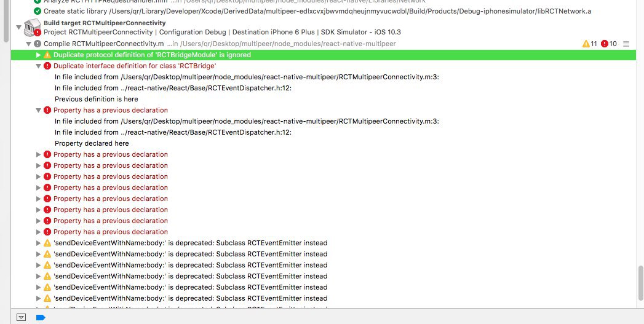Select the Project RCTMultipeerConnectivity configuration line

[222, 32]
